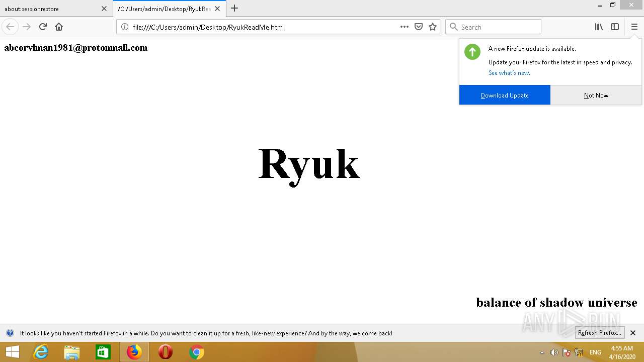Dismiss update prompt with Not Now
The width and height of the screenshot is (644, 362).
point(596,95)
